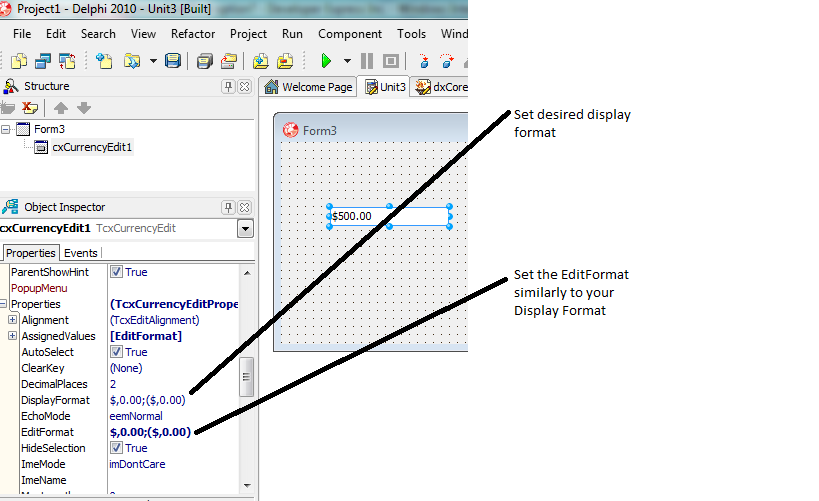Click the Program Reset stop icon

391,61
